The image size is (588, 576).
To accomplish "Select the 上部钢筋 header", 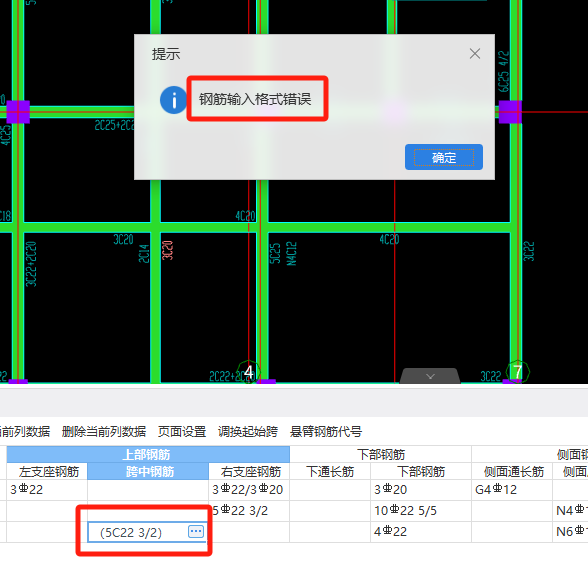I will pyautogui.click(x=148, y=454).
